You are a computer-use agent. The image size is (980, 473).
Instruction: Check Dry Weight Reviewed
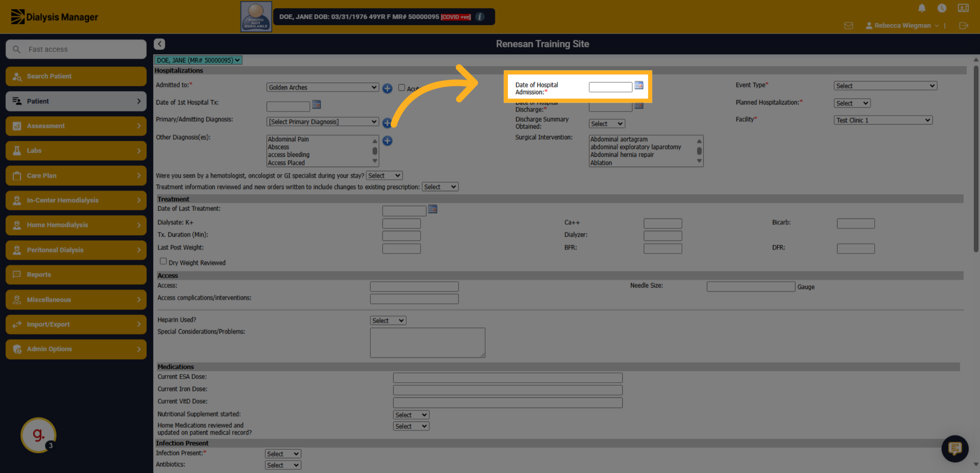[x=163, y=261]
